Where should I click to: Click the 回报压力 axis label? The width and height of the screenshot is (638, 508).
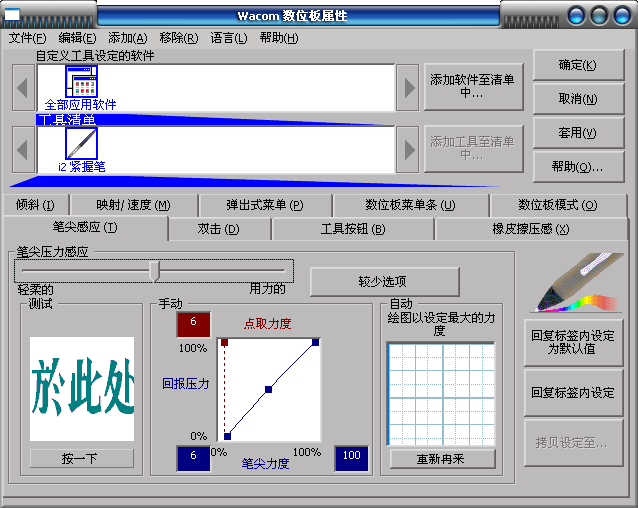(186, 384)
